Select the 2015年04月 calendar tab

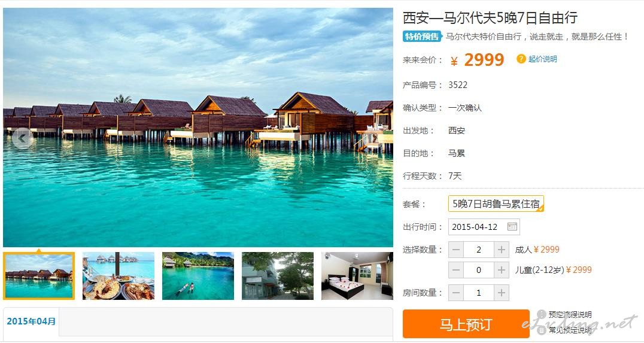coord(31,321)
